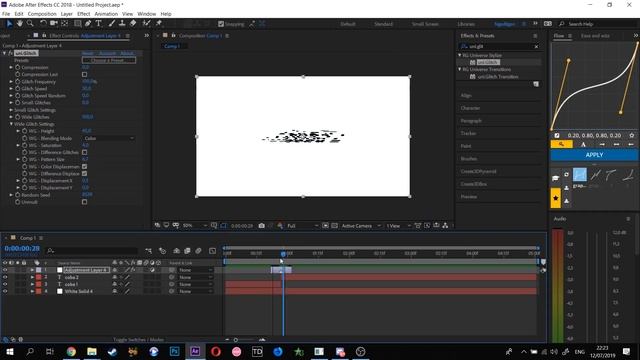
Task: Open the Window menu
Action: click(x=147, y=14)
